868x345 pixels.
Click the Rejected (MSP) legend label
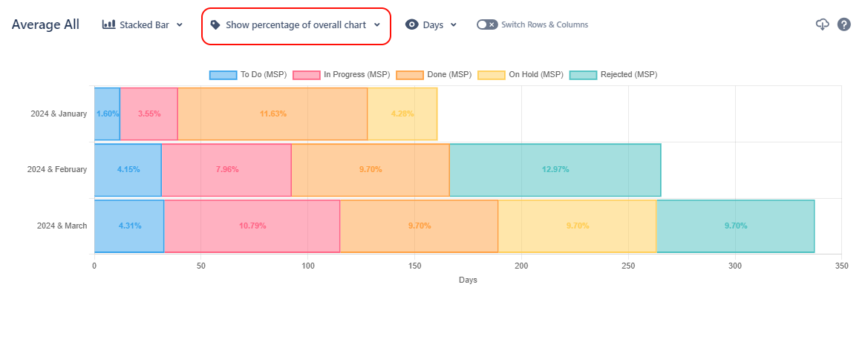[628, 75]
